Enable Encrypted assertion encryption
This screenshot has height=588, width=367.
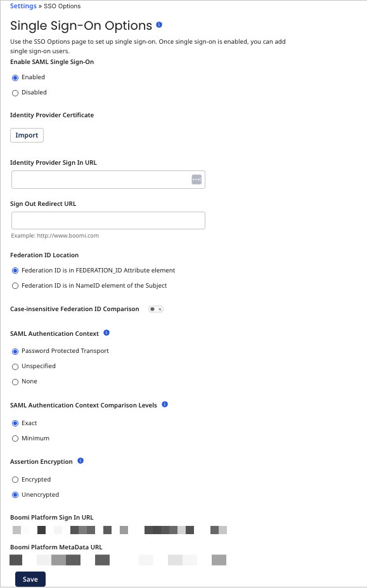pyautogui.click(x=15, y=479)
